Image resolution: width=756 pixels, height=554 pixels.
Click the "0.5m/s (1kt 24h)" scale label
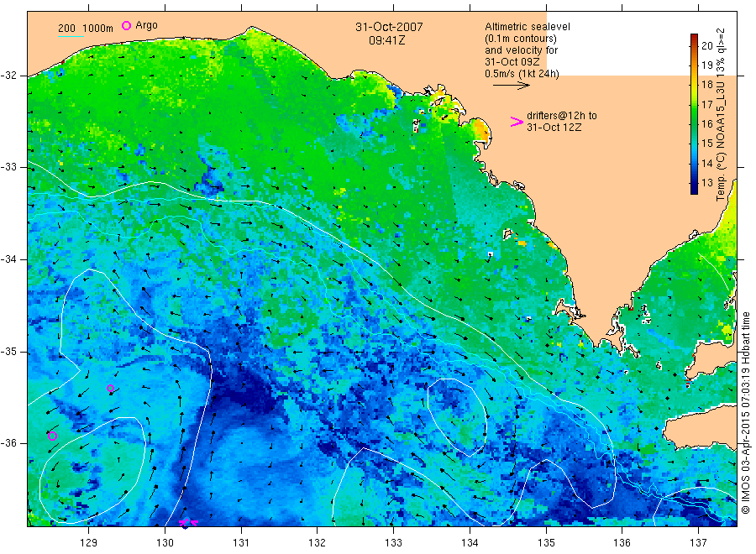(522, 74)
